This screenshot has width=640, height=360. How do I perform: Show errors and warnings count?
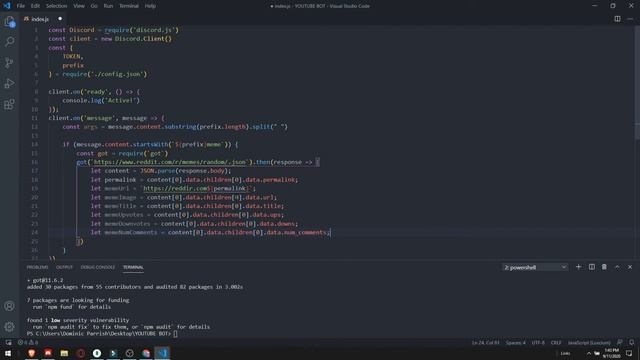tap(28, 342)
